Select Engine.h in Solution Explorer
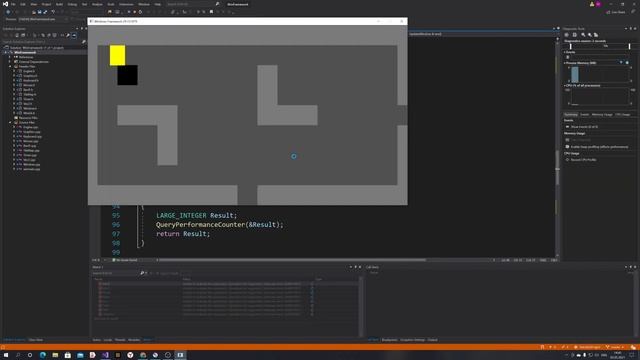This screenshot has height=360, width=640. coord(29,71)
